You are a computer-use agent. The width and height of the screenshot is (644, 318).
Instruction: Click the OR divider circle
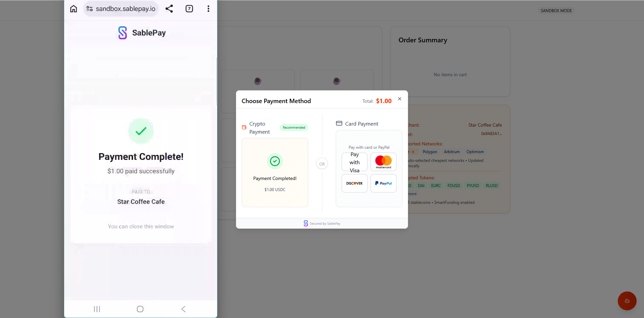322,164
